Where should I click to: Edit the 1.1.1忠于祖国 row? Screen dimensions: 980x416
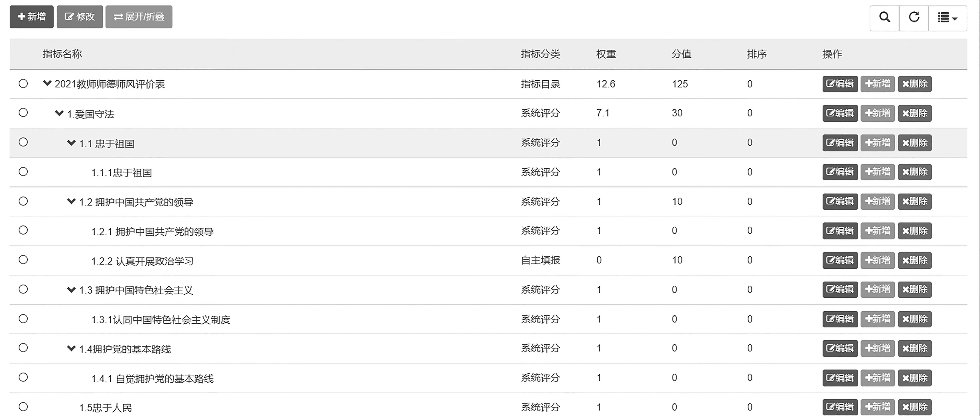point(840,172)
